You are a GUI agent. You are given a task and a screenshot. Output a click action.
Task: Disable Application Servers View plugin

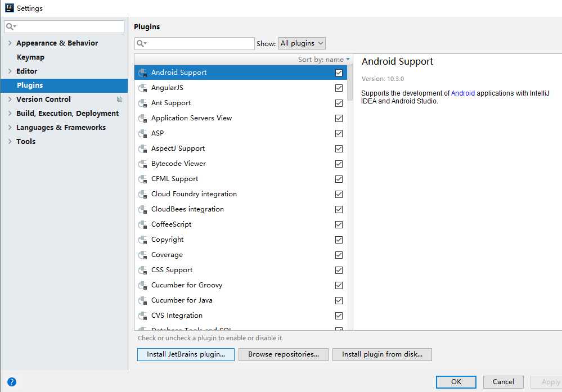[x=339, y=118]
